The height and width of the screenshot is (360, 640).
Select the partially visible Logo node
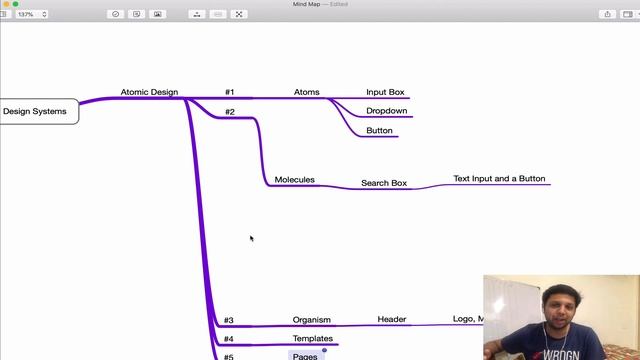[468, 319]
